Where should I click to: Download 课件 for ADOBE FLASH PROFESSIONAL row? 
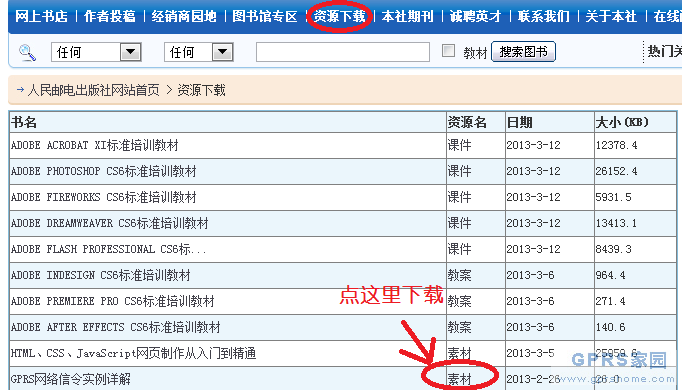[x=459, y=249]
